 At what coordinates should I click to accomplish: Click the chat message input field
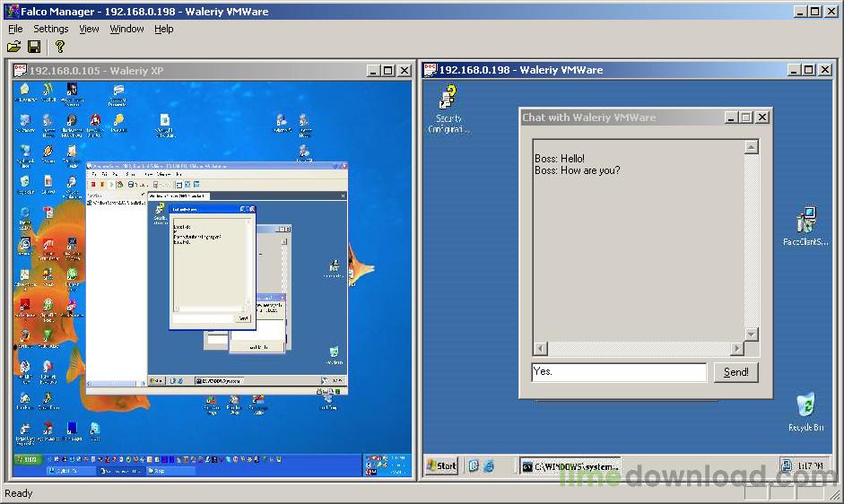coord(619,372)
